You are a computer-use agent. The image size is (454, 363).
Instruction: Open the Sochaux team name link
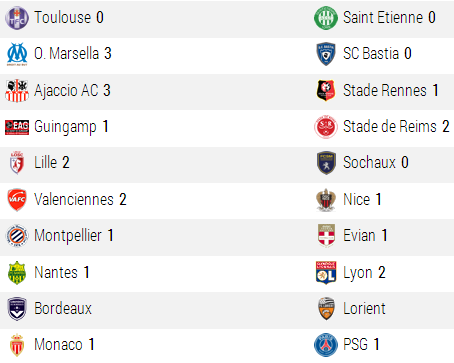click(369, 163)
